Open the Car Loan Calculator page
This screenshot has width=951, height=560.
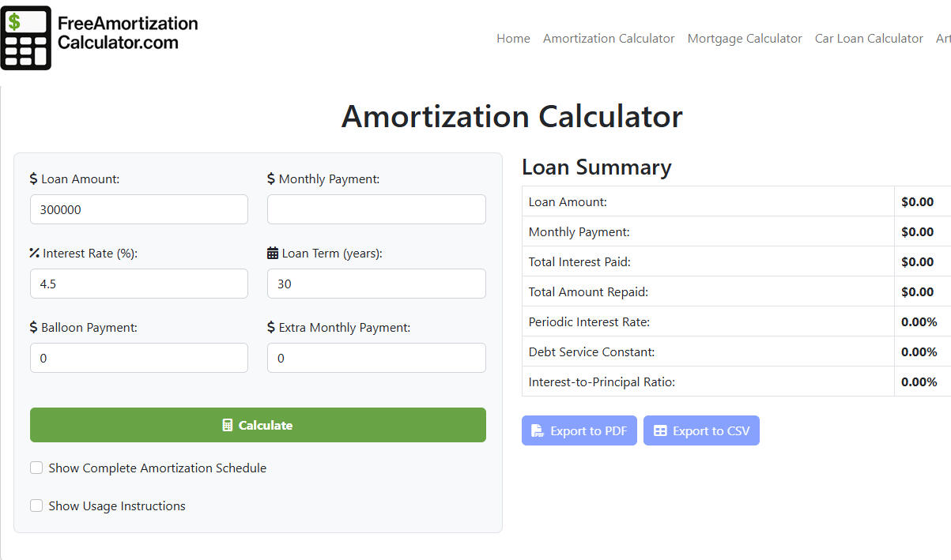[868, 38]
